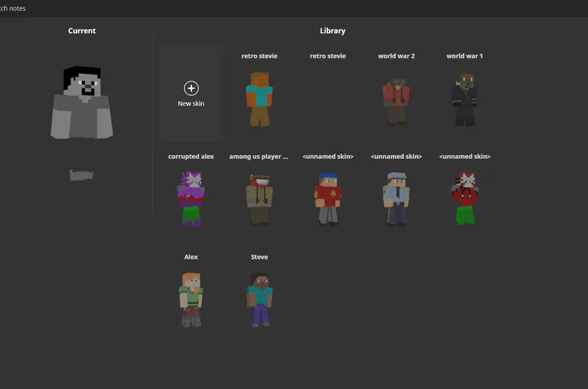Image resolution: width=588 pixels, height=389 pixels.
Task: Select the among us player skin
Action: 259,200
